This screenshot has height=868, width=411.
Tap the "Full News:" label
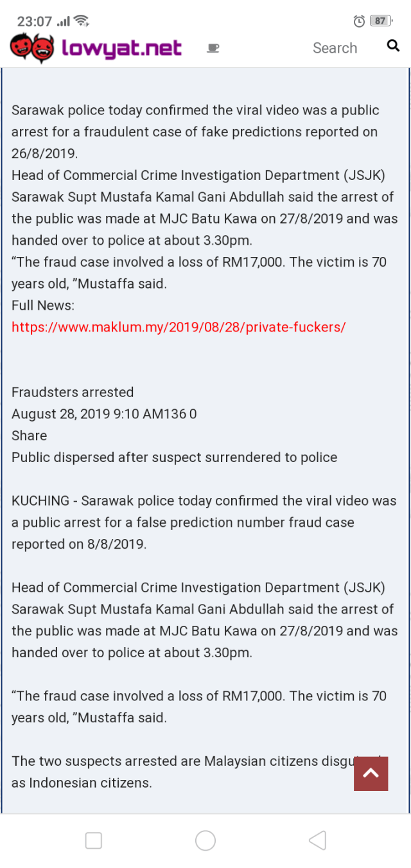point(43,305)
